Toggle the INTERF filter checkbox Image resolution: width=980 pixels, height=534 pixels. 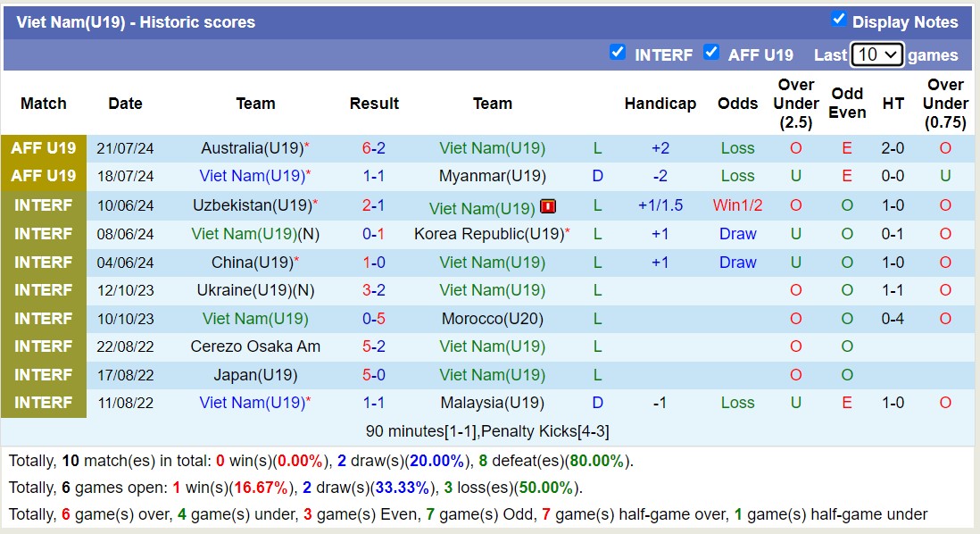coord(617,53)
